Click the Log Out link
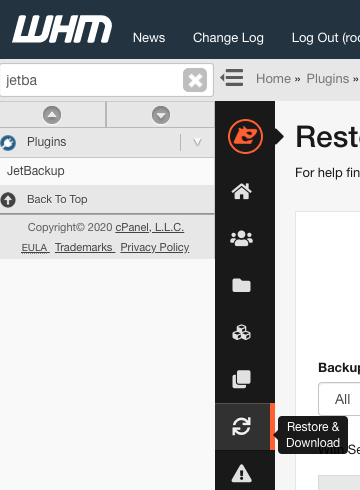This screenshot has width=360, height=490. pos(325,38)
